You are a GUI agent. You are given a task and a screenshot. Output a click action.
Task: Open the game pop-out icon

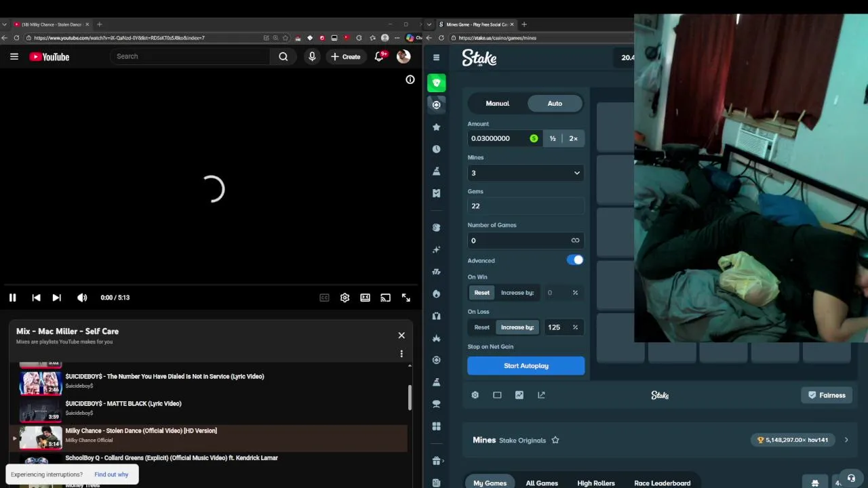point(541,395)
